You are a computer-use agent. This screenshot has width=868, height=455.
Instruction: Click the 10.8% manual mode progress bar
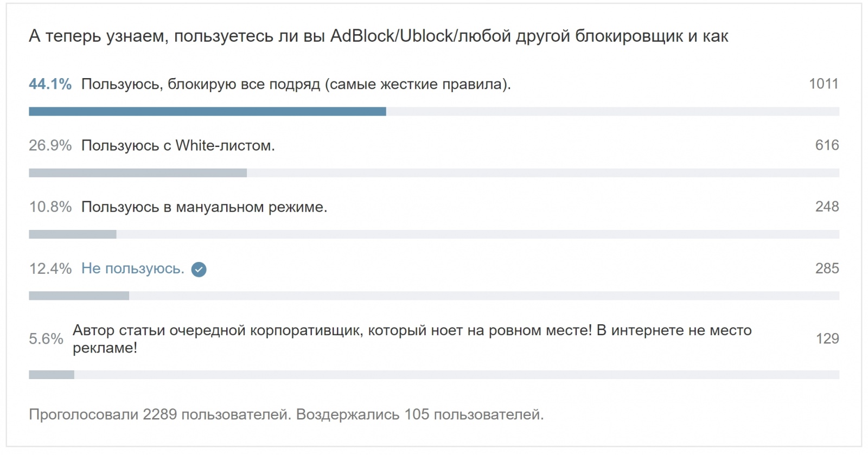pyautogui.click(x=73, y=234)
